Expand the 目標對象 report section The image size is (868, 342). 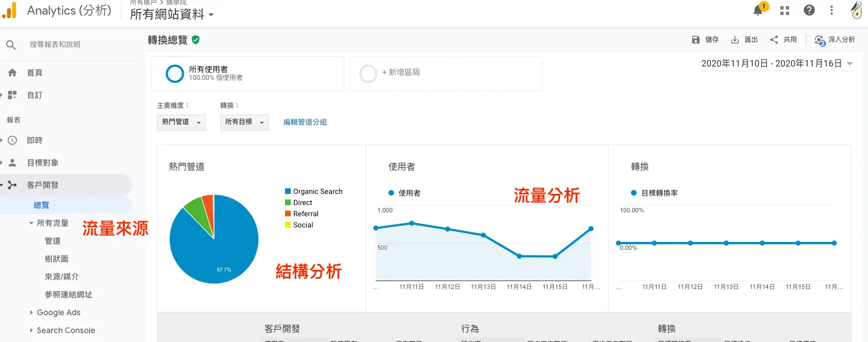[x=2, y=163]
